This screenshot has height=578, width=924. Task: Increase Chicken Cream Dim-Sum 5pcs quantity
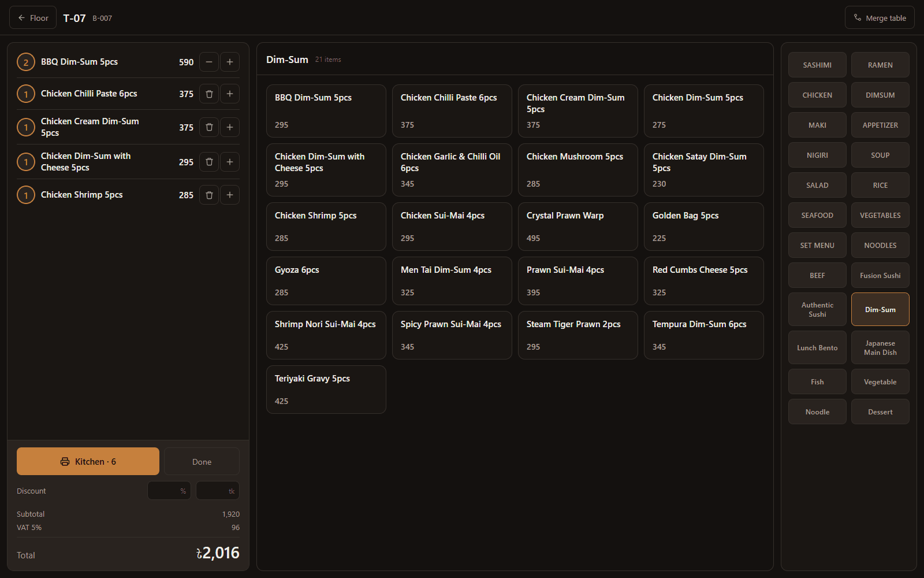click(x=230, y=127)
